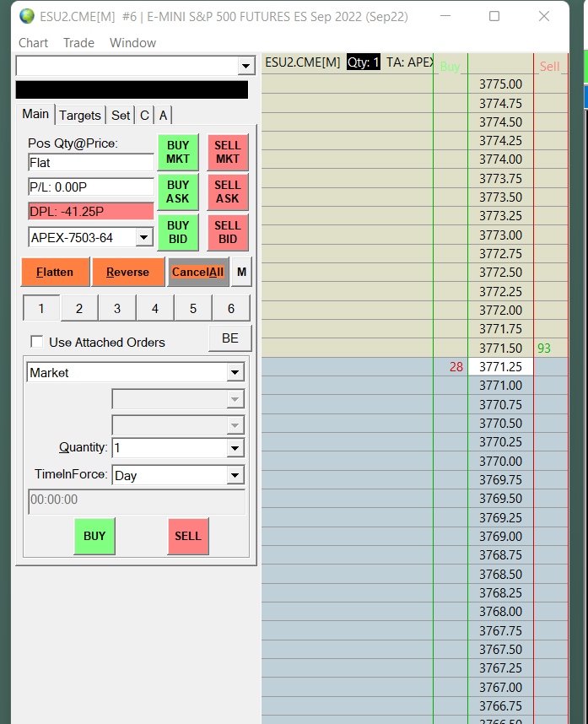Click price level 3772.00
588x724 pixels.
tap(501, 311)
